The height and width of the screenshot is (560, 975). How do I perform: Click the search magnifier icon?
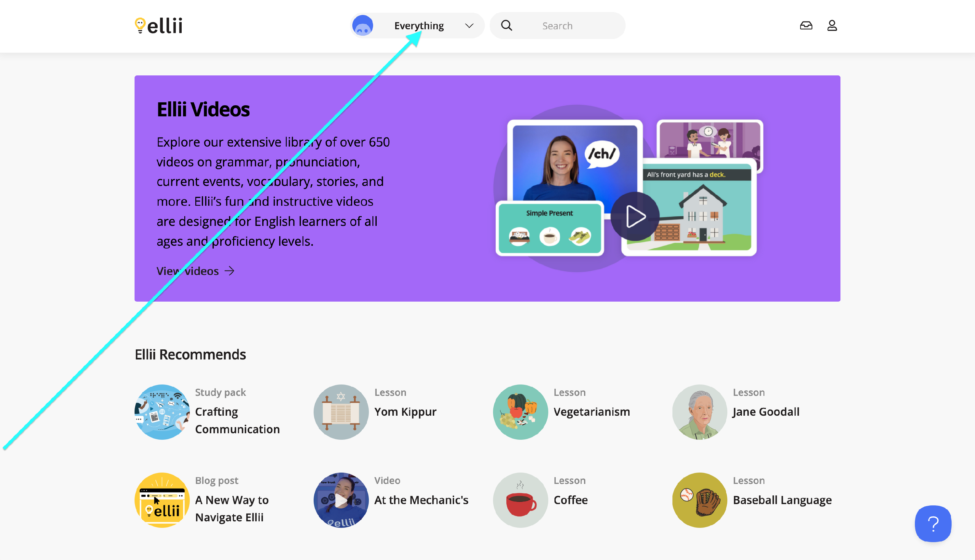tap(507, 26)
